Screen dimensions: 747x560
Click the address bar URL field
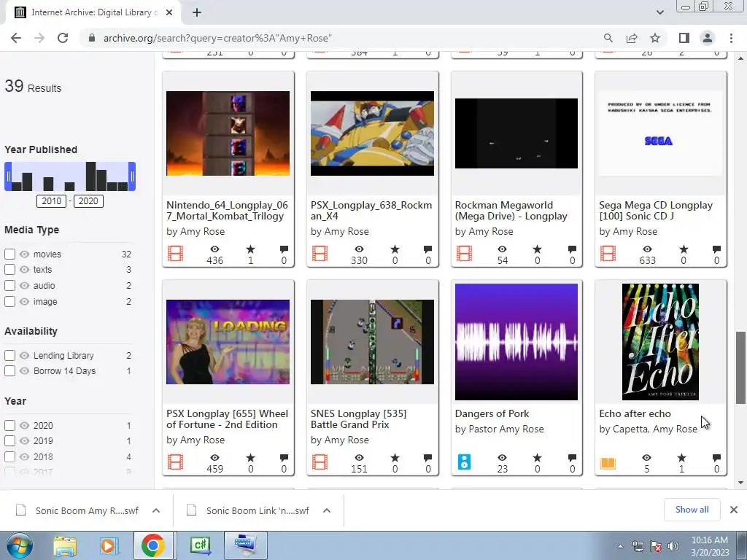[x=343, y=38]
